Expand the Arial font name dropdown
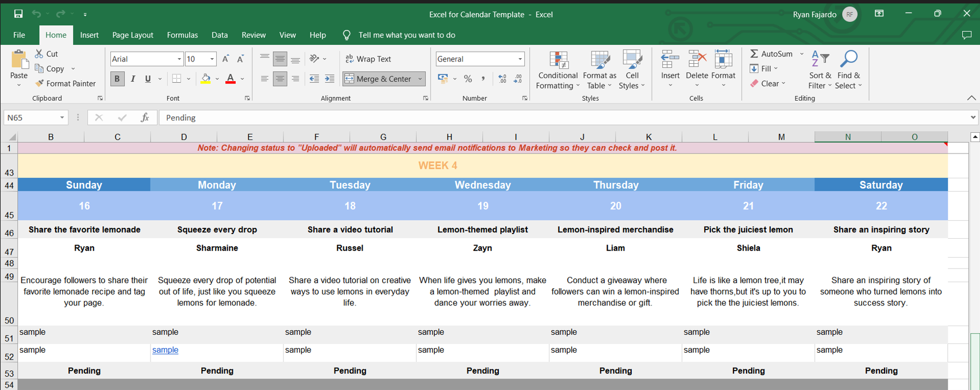Screen dimensions: 980x390 coord(179,59)
